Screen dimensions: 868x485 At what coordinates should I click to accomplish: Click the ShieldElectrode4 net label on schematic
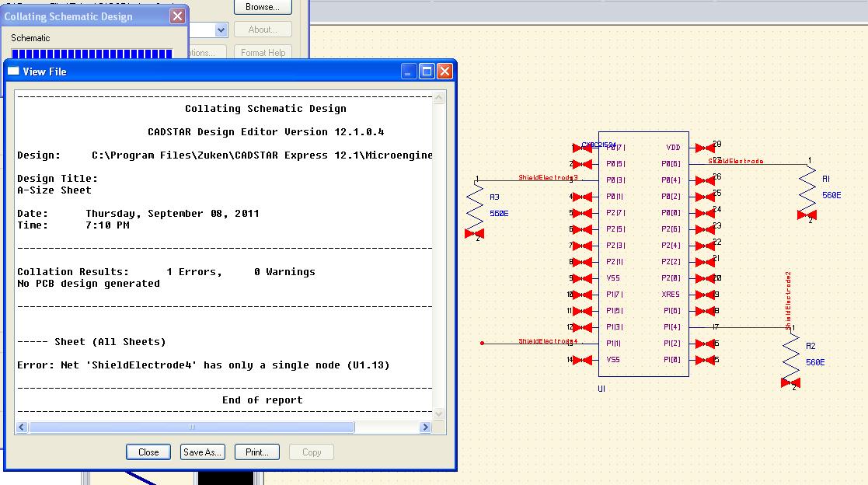548,341
